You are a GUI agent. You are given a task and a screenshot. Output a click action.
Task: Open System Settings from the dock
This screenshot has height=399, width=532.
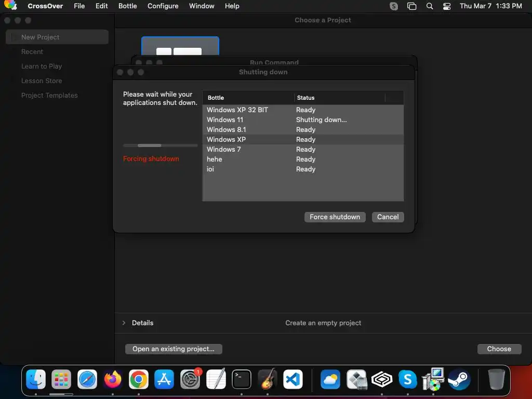click(190, 379)
